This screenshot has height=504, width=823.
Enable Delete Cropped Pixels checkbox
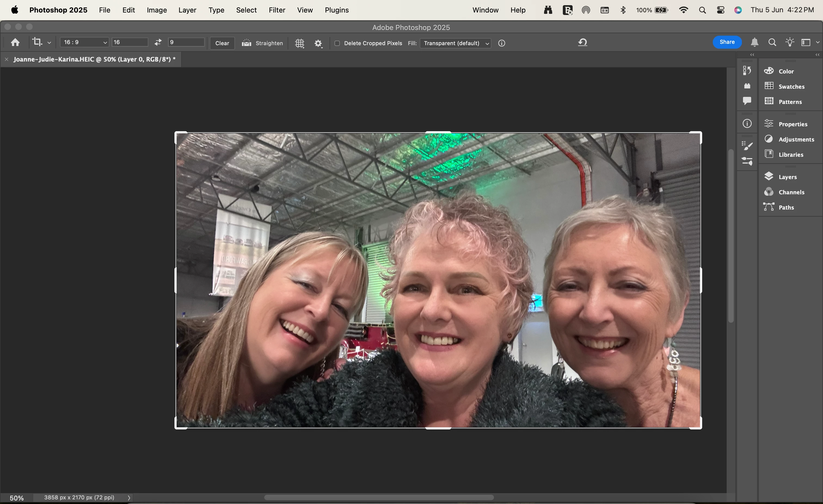[x=337, y=43]
